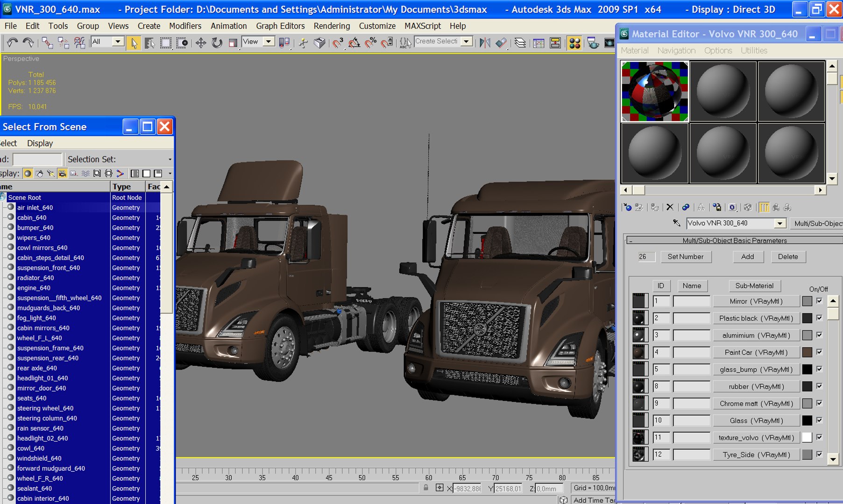Click the Redo arrow in main toolbar
Viewport: 843px width, 504px height.
(x=28, y=43)
